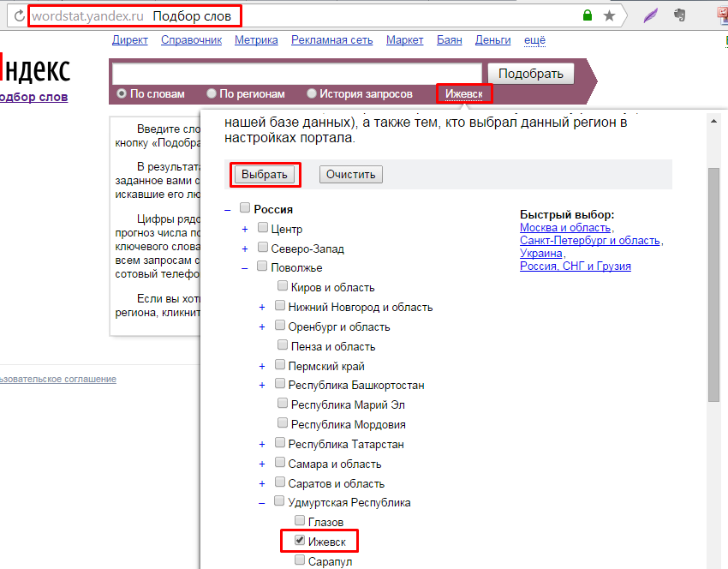This screenshot has width=728, height=569.
Task: Expand 'Оренбург и область' node
Action: pyautogui.click(x=262, y=327)
